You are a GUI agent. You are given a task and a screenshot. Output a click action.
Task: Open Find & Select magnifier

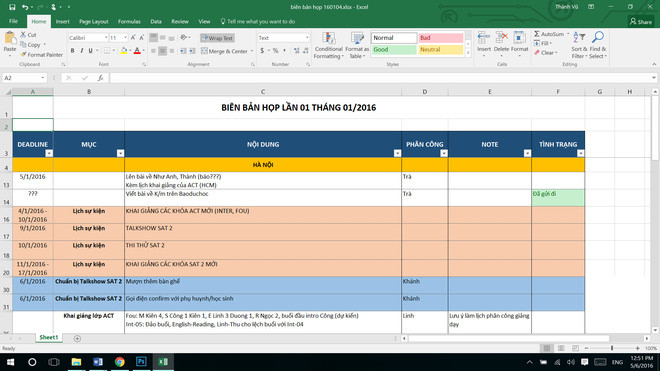coord(598,45)
